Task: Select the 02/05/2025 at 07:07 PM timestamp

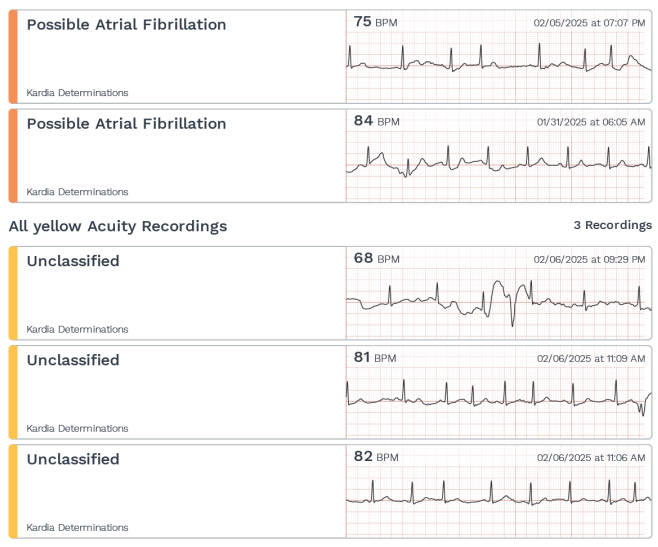Action: click(589, 23)
